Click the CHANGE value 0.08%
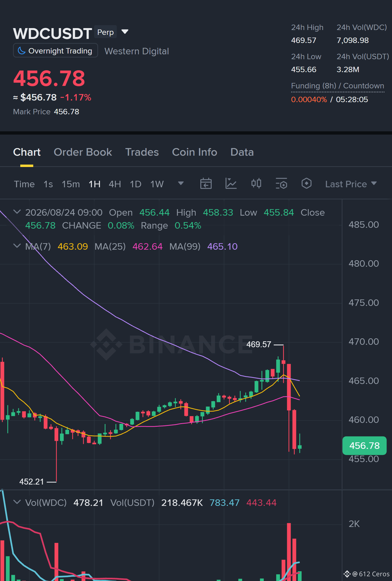The width and height of the screenshot is (392, 581). (121, 225)
